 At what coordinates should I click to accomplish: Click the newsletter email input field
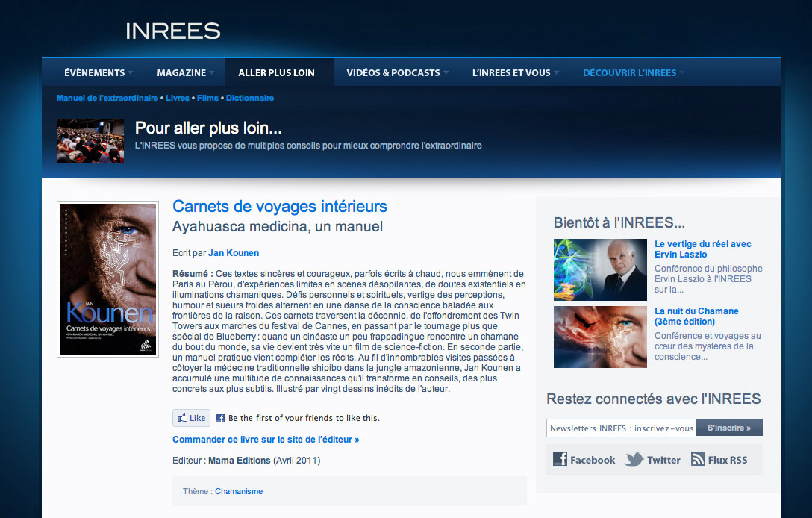(621, 428)
